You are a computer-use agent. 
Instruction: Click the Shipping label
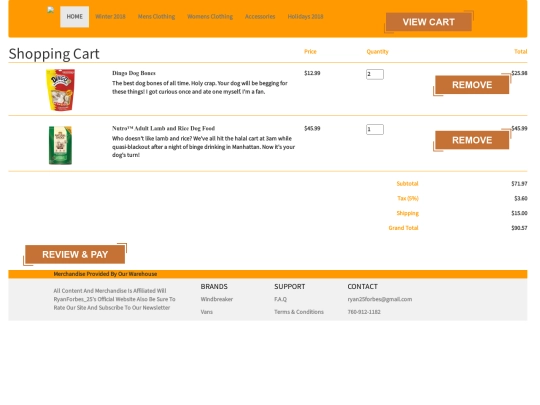coord(407,213)
